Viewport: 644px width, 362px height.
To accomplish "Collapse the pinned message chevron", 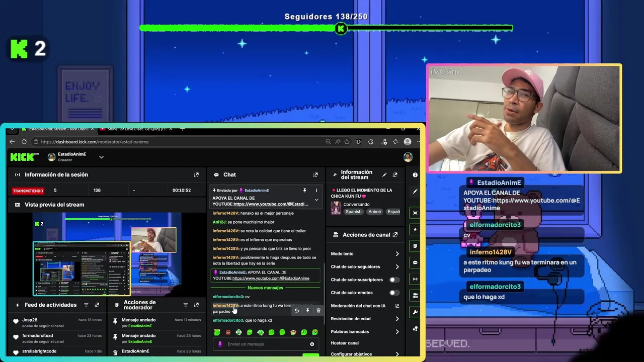I will tap(316, 200).
